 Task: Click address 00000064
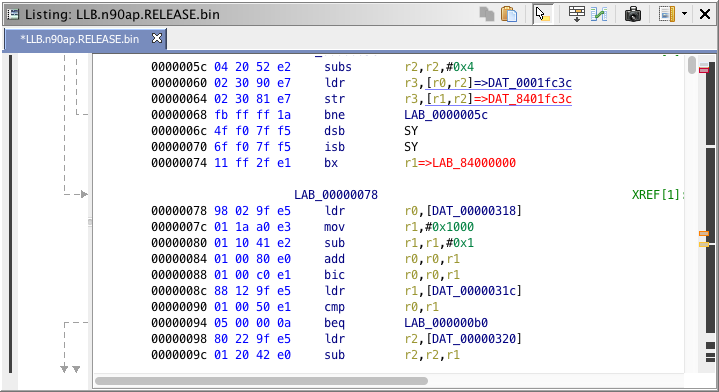coord(179,99)
